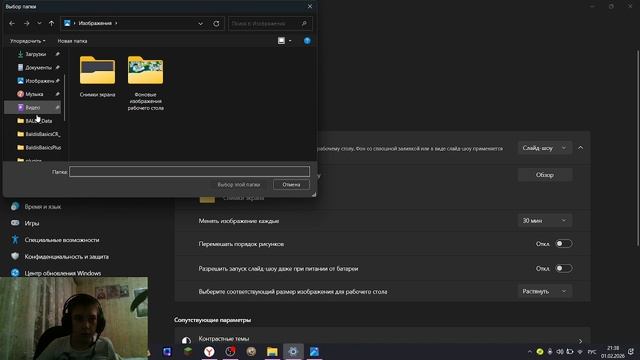Go up one folder level

(51, 23)
